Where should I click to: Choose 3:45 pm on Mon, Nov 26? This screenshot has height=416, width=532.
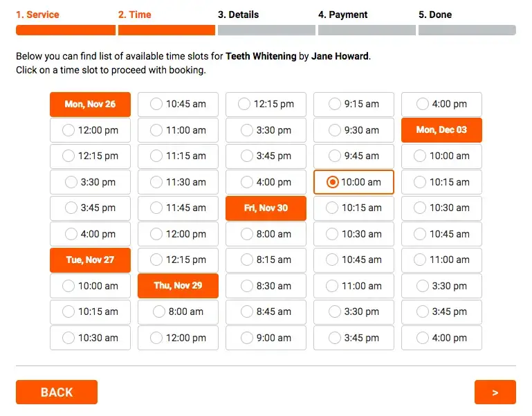[x=90, y=208]
